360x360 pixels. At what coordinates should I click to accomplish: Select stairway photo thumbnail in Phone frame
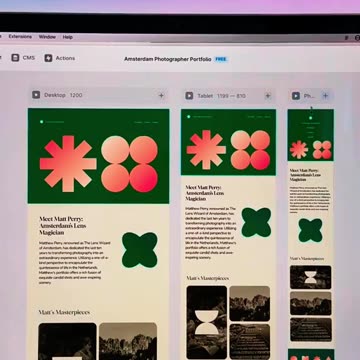coord(311,330)
